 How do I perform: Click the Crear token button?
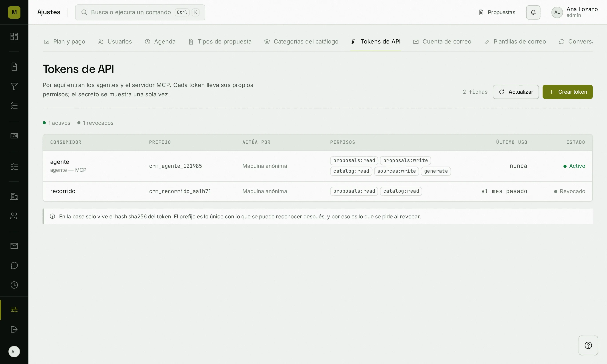point(567,92)
